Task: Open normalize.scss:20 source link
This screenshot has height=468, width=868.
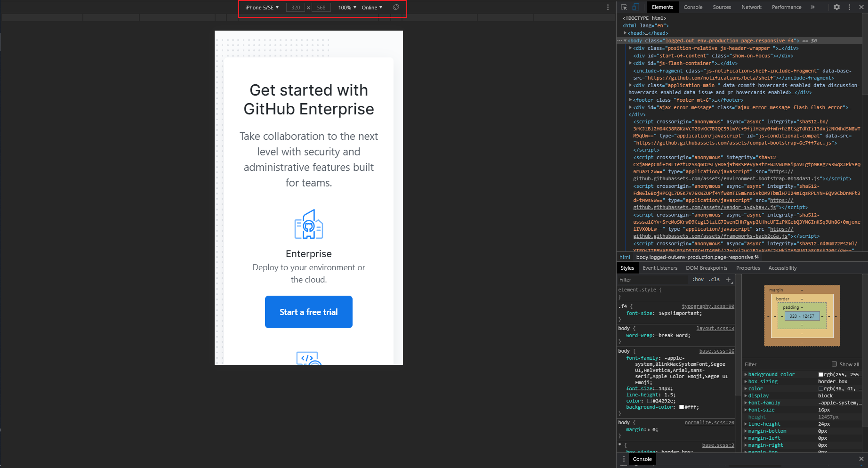Action: pyautogui.click(x=709, y=423)
